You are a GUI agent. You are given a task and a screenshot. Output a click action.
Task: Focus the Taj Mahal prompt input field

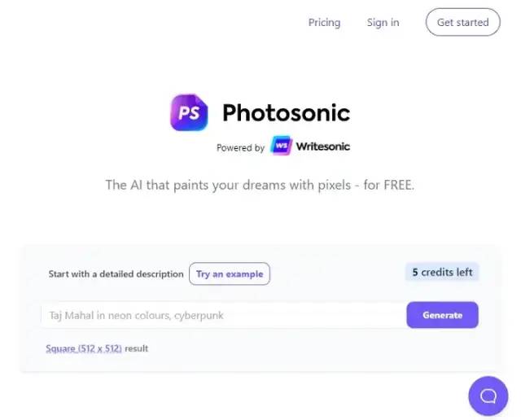click(224, 315)
